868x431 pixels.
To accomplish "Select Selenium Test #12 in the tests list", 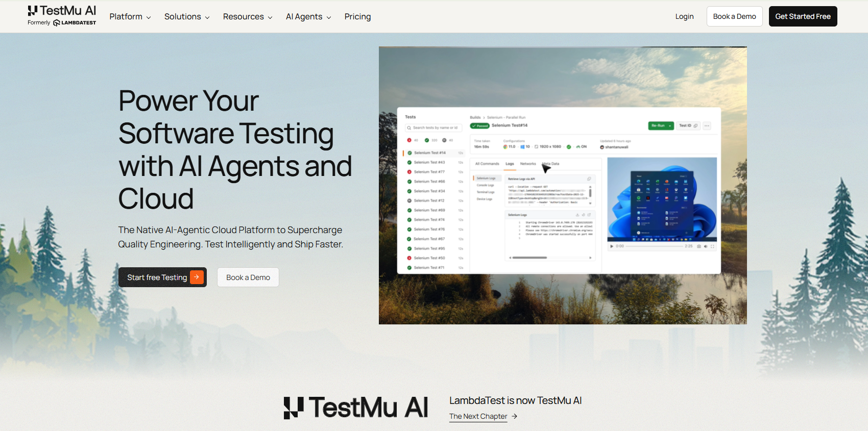I will tap(434, 200).
